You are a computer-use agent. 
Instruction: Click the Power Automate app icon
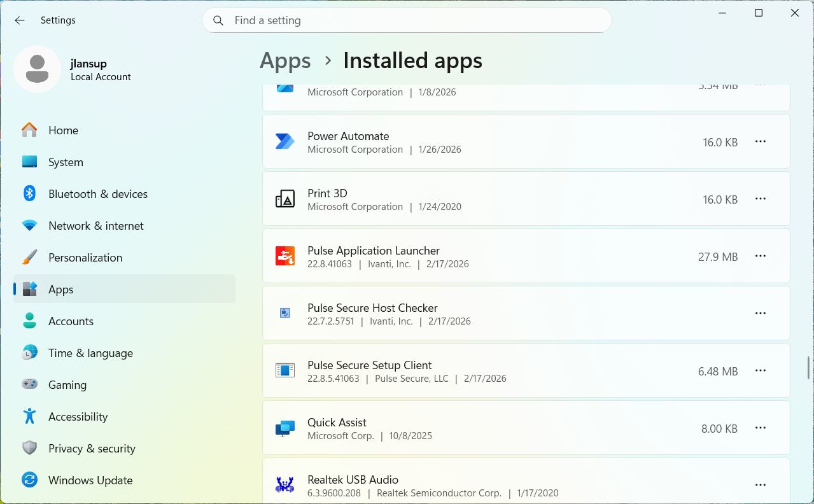pyautogui.click(x=284, y=141)
